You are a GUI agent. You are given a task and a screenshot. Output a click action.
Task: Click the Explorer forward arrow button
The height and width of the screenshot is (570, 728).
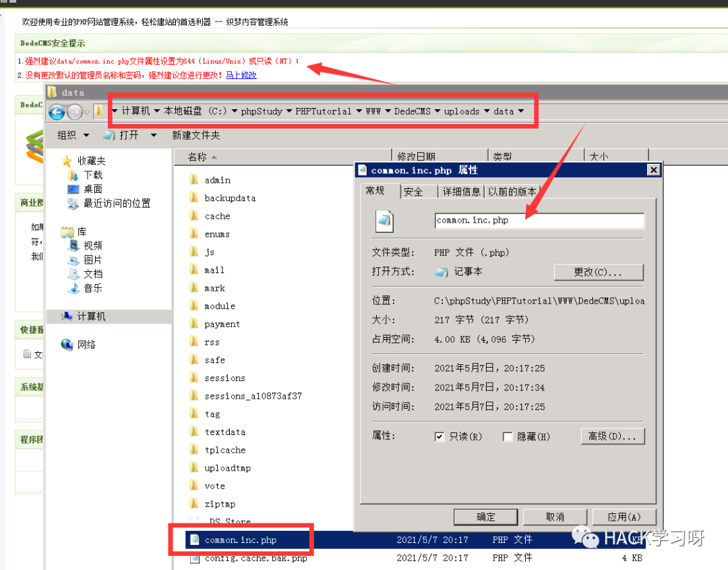75,112
